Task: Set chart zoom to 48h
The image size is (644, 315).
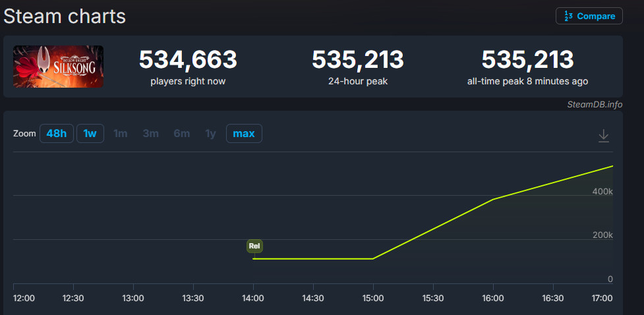Action: (57, 134)
